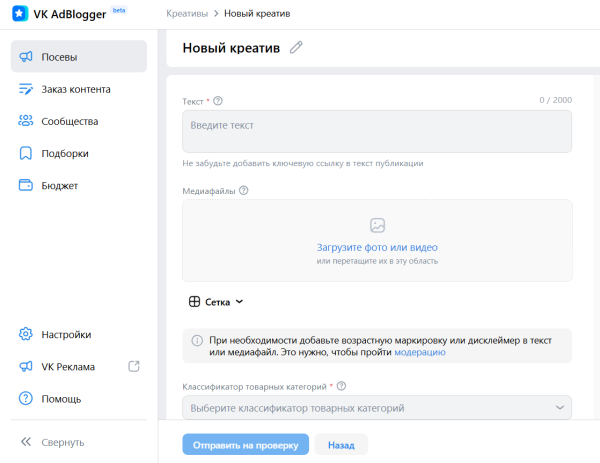600x463 pixels.
Task: Click the VK AdBlogger logo icon
Action: tap(19, 14)
